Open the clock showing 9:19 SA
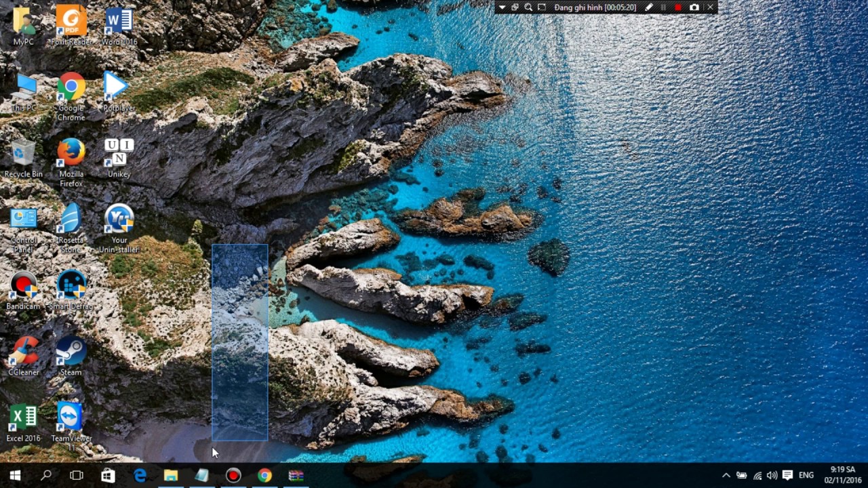 (843, 475)
